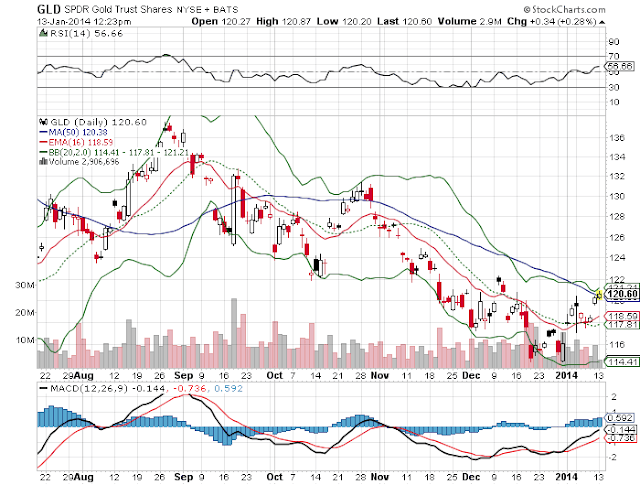Click the 'Sep' label on the price chart axis
The height and width of the screenshot is (485, 640).
[183, 375]
